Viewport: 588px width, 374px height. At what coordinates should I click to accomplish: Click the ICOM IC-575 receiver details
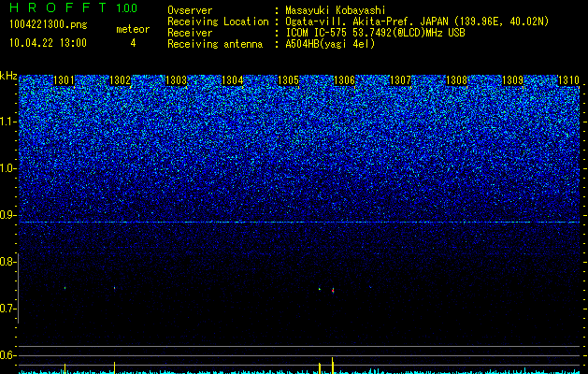(375, 33)
